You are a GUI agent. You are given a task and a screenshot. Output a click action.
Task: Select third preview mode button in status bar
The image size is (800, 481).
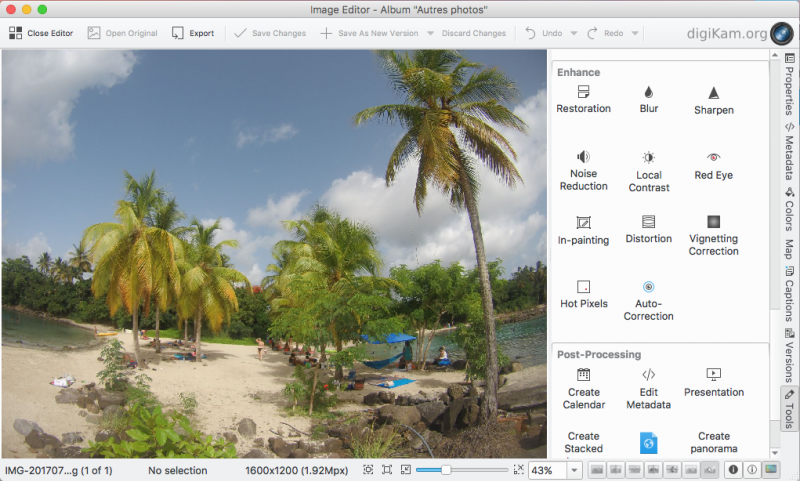coord(635,470)
